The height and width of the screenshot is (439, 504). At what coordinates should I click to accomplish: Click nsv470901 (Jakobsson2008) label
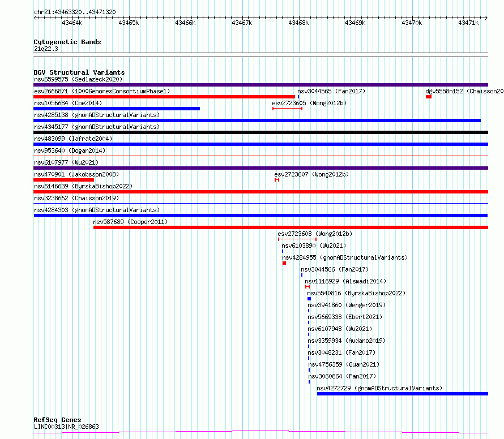(x=76, y=174)
